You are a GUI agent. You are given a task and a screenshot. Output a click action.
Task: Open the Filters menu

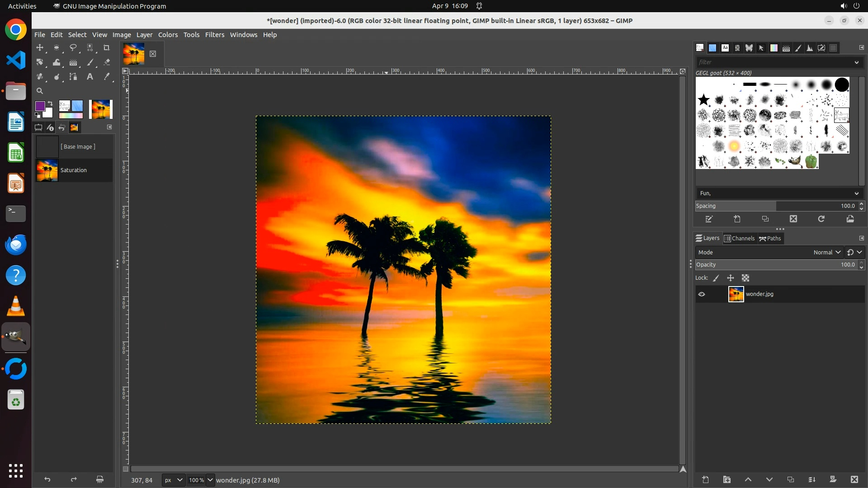click(x=214, y=35)
